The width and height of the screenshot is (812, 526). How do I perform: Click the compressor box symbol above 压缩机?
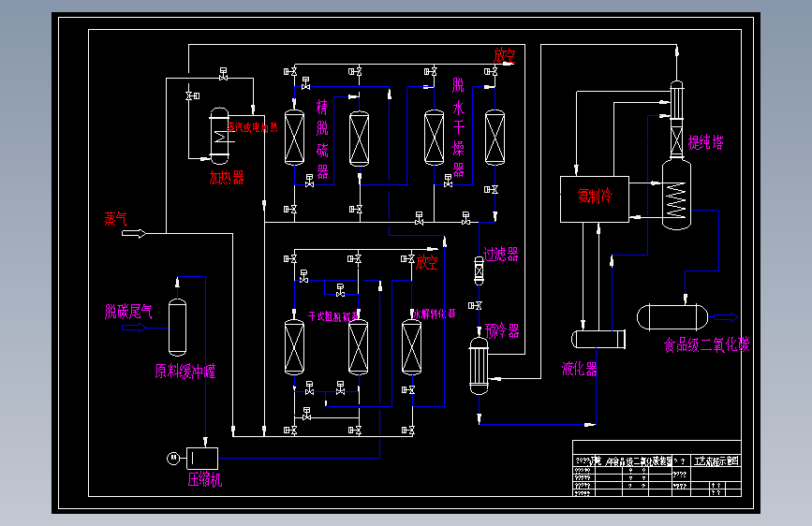pyautogui.click(x=202, y=459)
